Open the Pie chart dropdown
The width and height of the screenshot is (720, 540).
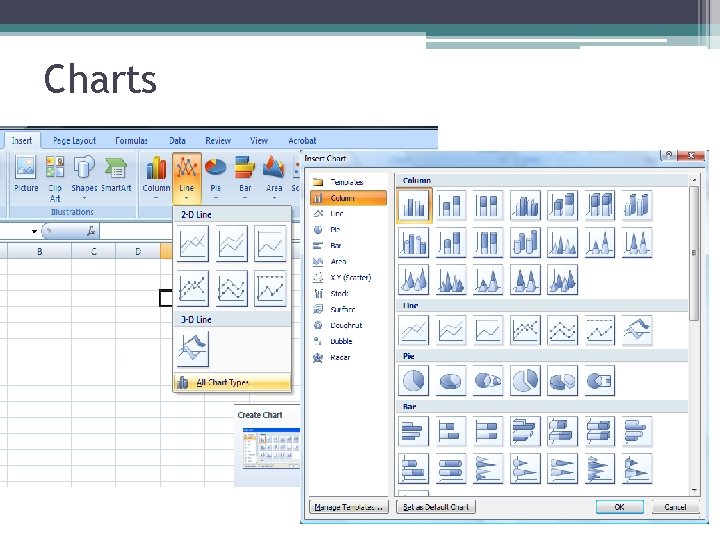[x=215, y=177]
